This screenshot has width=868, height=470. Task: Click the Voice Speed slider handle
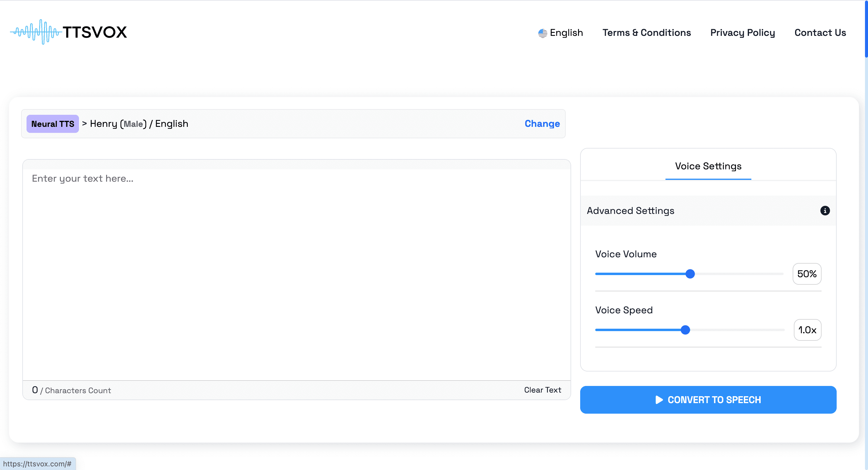(685, 330)
